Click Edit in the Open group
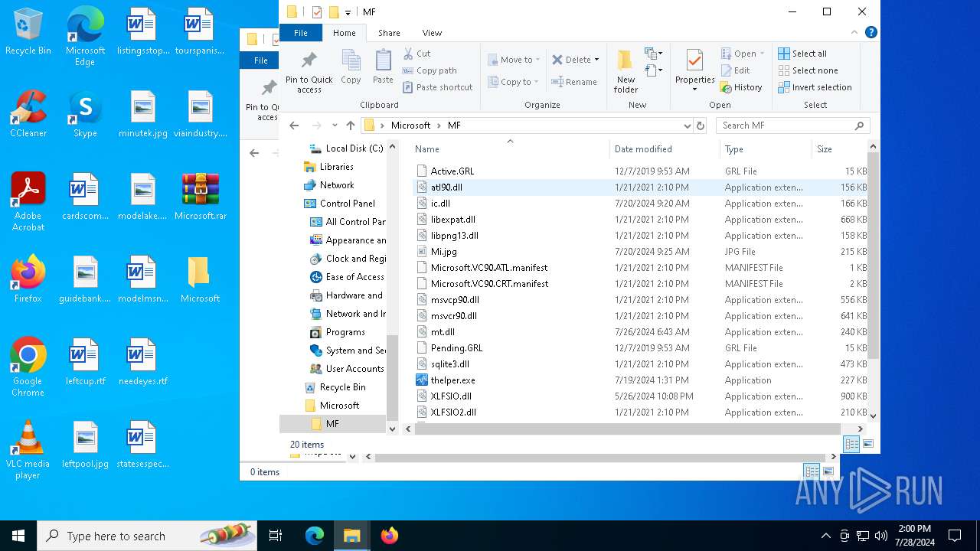Screen dimensions: 980x551 [735, 70]
